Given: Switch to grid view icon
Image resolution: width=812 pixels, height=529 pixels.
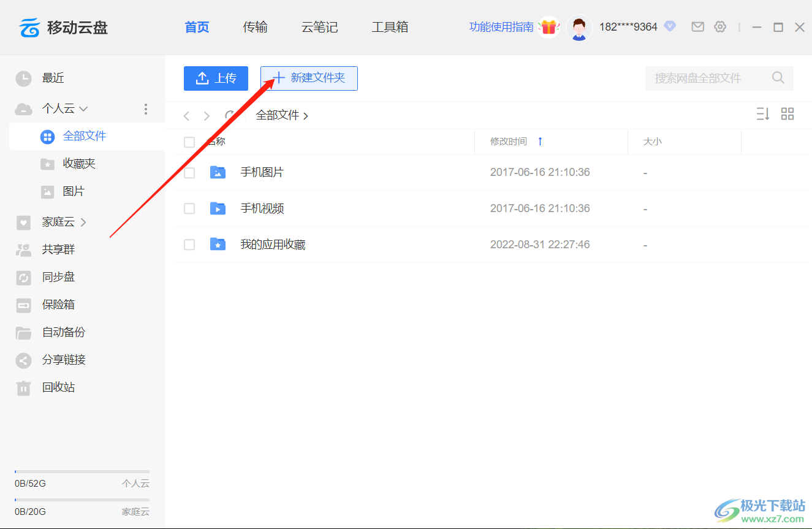Looking at the screenshot, I should click(787, 114).
